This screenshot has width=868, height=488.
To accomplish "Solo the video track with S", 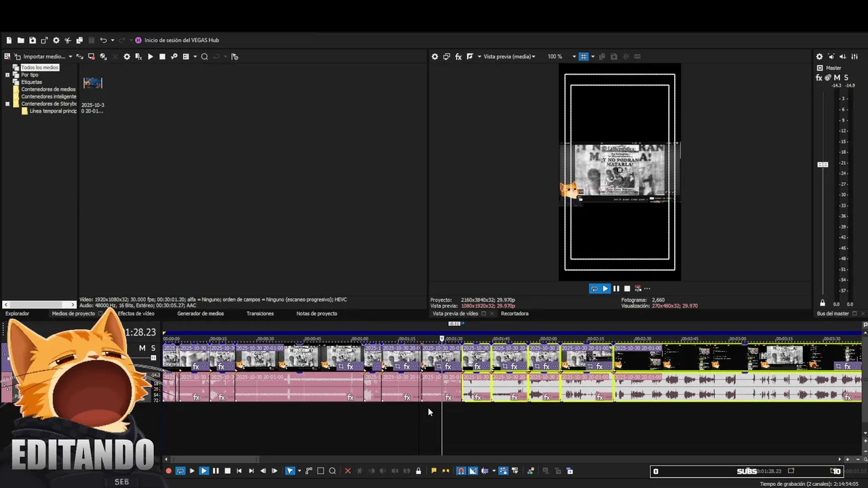I will click(x=153, y=348).
